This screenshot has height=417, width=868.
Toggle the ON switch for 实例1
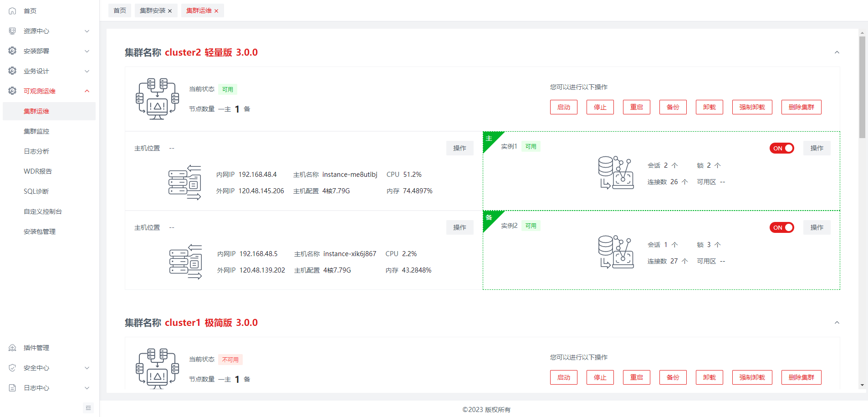pyautogui.click(x=781, y=148)
